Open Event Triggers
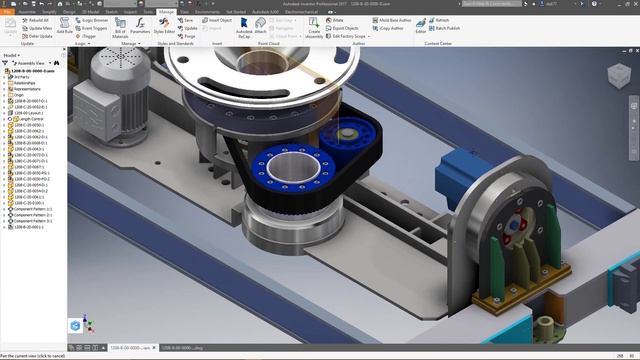Viewport: 640px width, 360px height. (x=91, y=28)
